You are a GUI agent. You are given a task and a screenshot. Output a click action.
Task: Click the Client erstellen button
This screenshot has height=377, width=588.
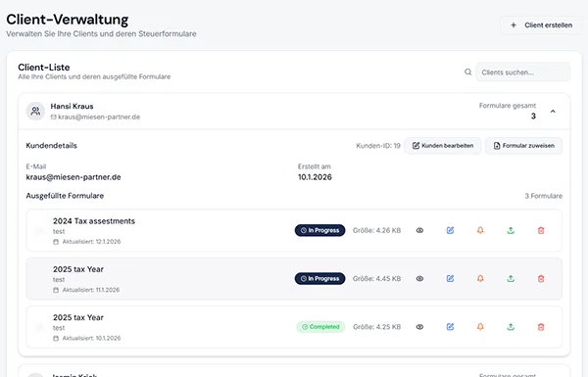[x=541, y=25]
